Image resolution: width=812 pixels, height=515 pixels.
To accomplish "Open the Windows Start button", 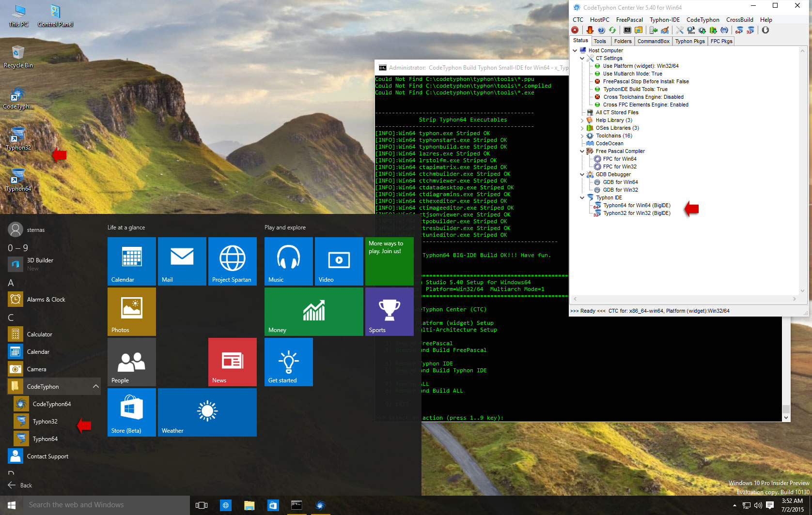I will [12, 505].
